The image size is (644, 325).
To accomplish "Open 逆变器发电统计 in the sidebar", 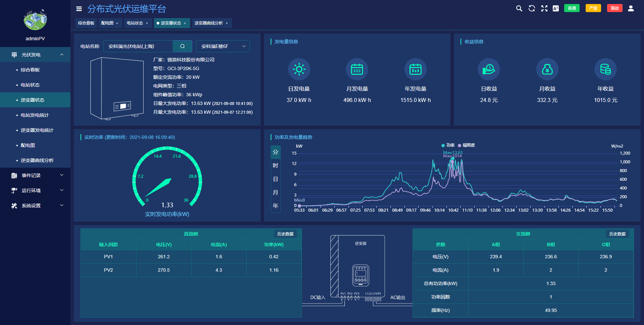I will (x=37, y=130).
